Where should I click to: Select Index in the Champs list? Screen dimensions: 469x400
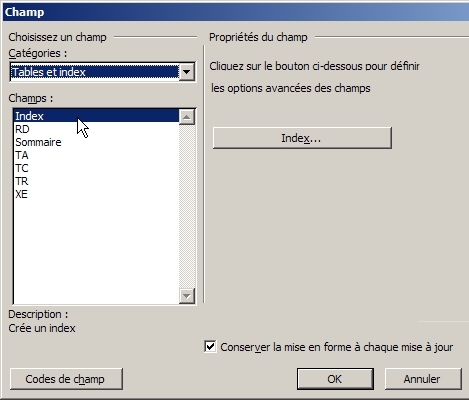(x=96, y=116)
